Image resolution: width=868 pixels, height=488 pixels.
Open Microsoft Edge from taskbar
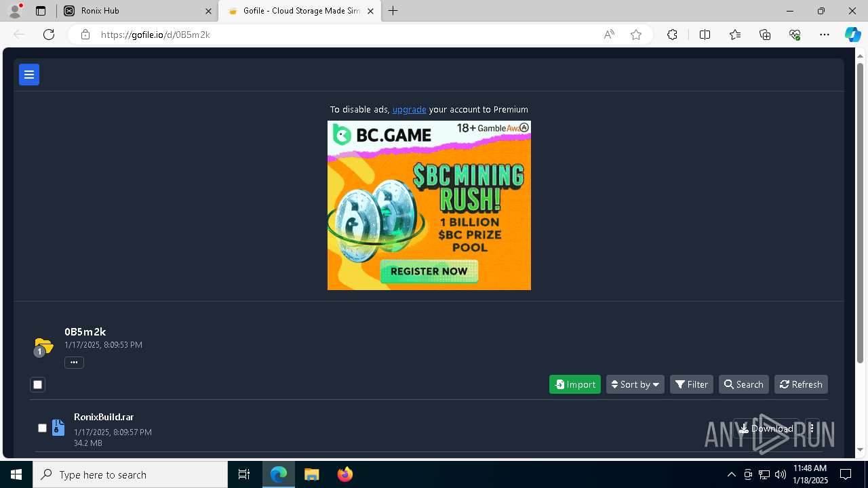pyautogui.click(x=279, y=474)
